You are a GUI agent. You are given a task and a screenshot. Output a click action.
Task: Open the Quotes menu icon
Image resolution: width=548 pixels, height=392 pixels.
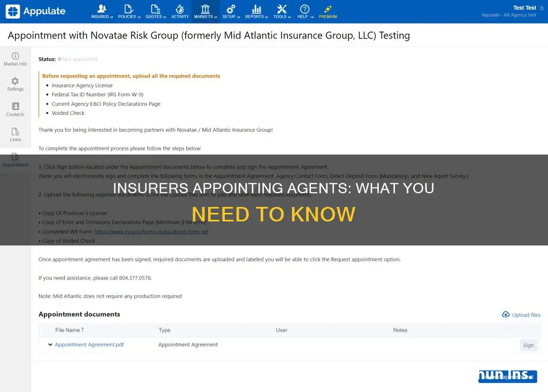click(156, 9)
